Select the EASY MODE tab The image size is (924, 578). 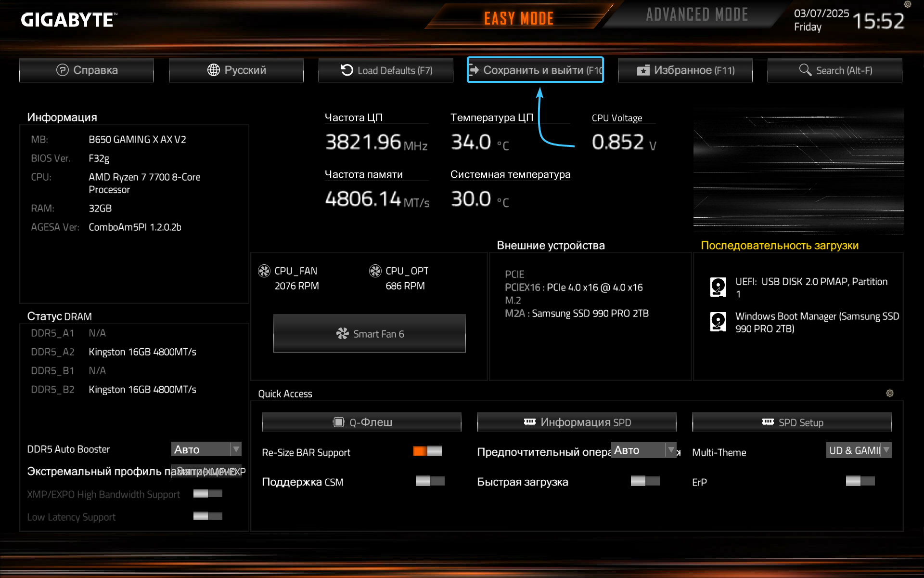[x=519, y=18]
